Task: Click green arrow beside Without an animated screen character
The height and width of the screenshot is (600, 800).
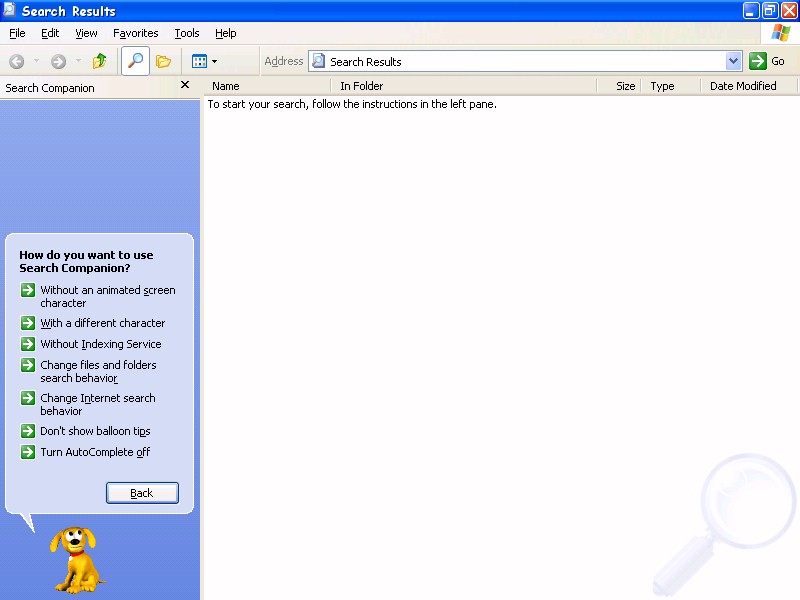Action: tap(28, 290)
